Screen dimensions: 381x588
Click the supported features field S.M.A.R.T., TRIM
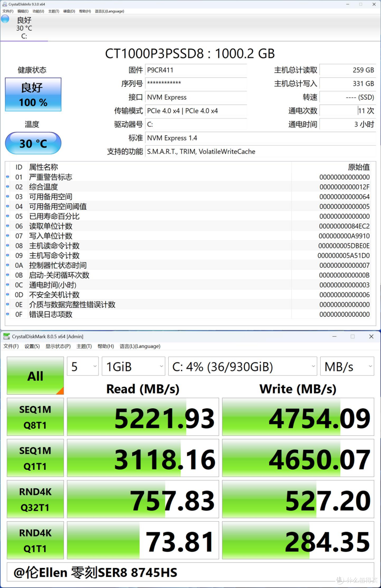click(260, 151)
